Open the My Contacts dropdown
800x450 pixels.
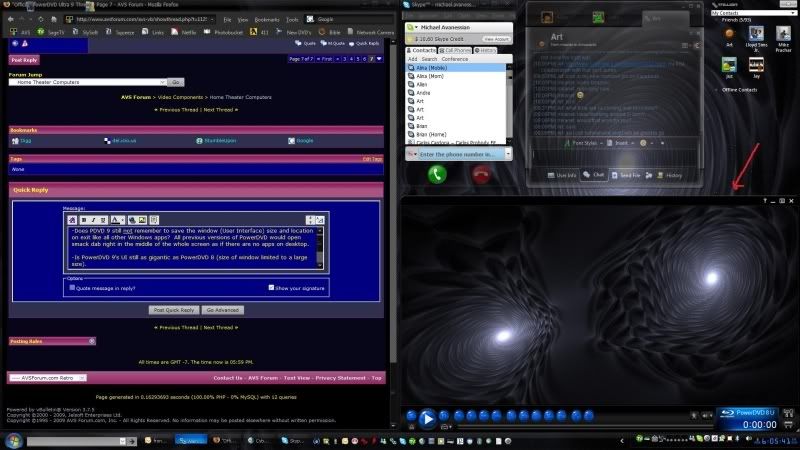(753, 13)
